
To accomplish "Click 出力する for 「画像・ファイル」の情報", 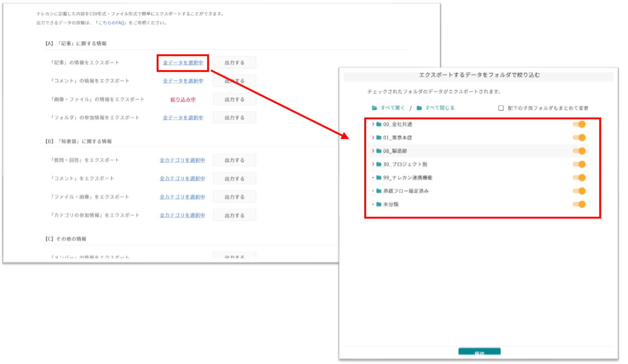I will [235, 100].
